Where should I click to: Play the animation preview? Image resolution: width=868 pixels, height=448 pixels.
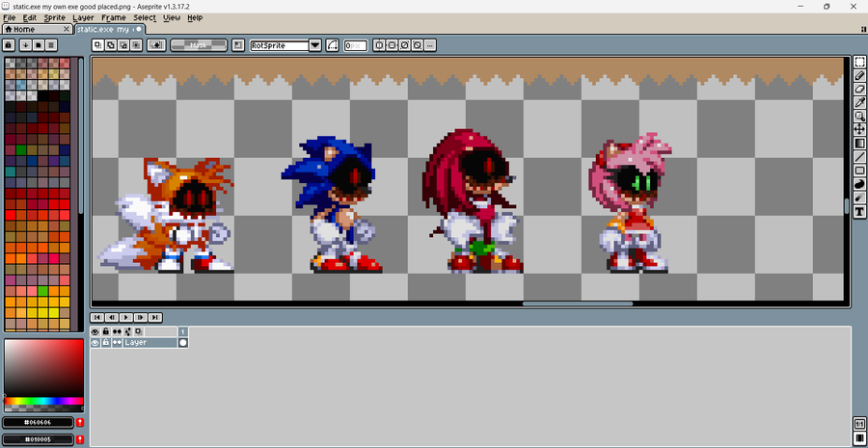click(125, 318)
